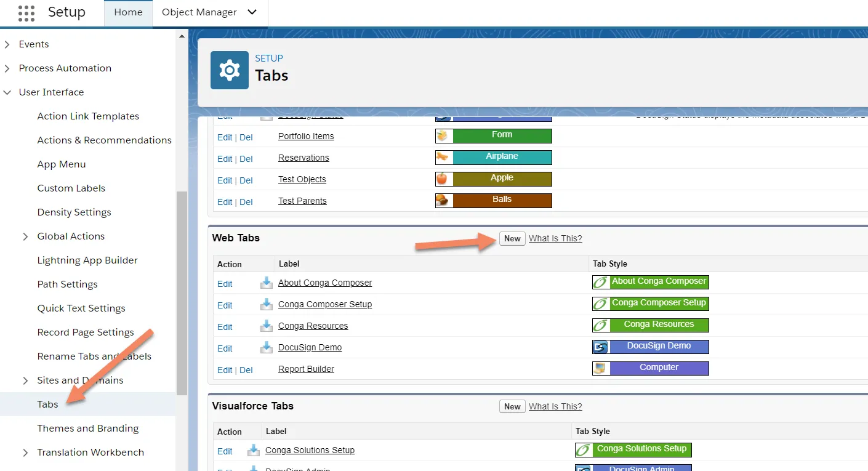Viewport: 868px width, 471px height.
Task: Click download icon for Conga Resources row
Action: tap(267, 326)
